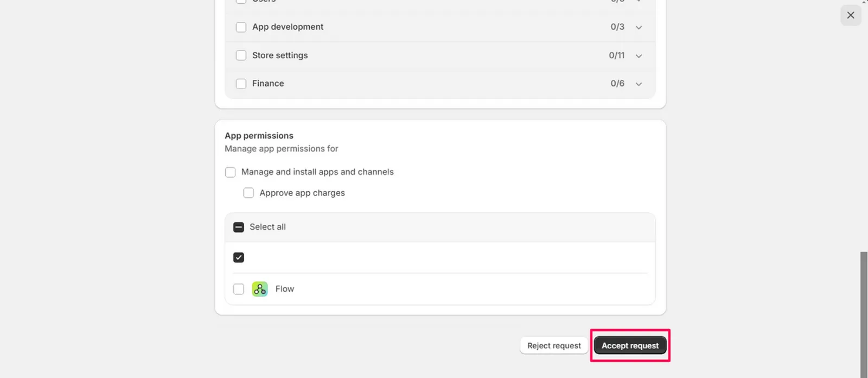Check the Finance checkbox
This screenshot has width=868, height=378.
(x=241, y=84)
